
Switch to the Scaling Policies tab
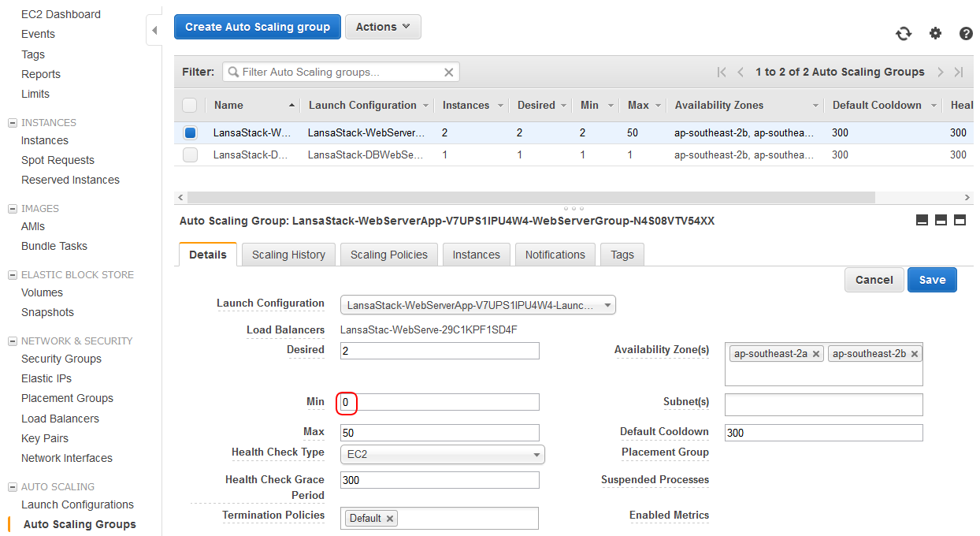point(389,255)
